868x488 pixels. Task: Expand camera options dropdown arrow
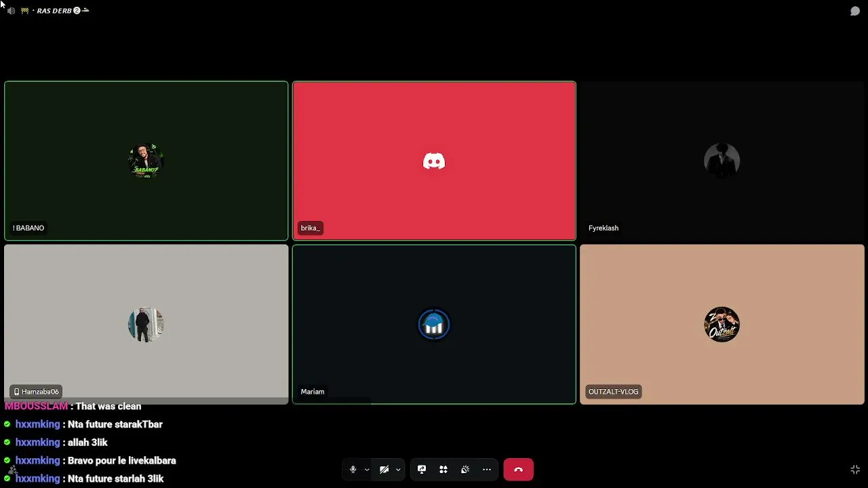[x=398, y=470]
